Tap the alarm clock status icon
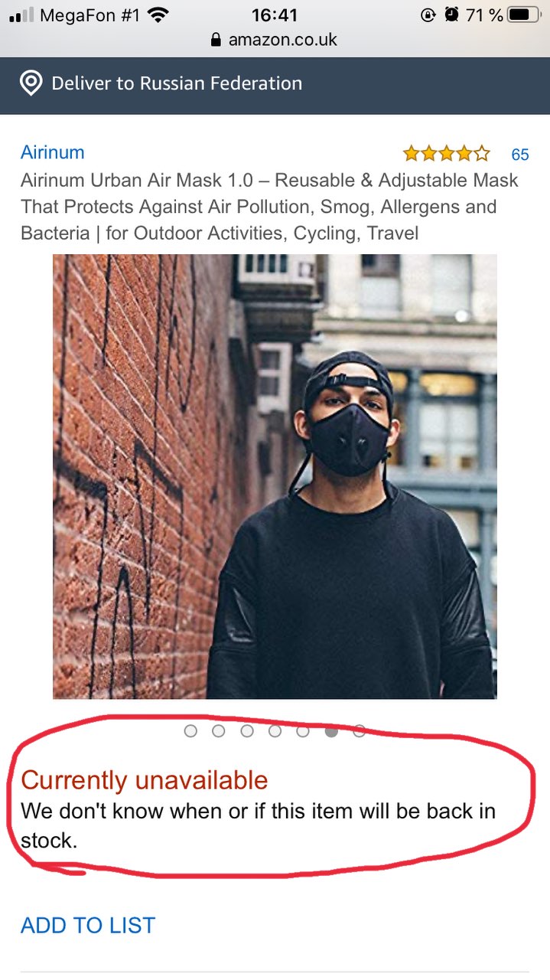Image resolution: width=550 pixels, height=980 pixels. tap(452, 15)
